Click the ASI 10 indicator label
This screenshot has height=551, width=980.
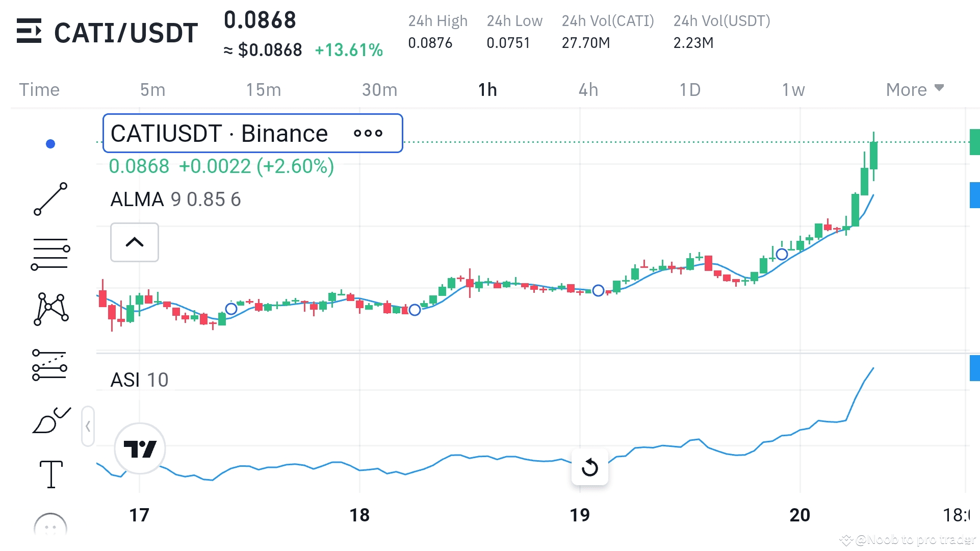pyautogui.click(x=139, y=380)
